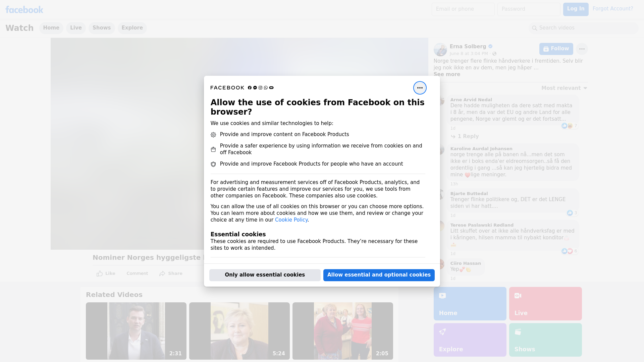Click Ciiro Hassan commenter name
The image size is (644, 362).
pos(466,263)
